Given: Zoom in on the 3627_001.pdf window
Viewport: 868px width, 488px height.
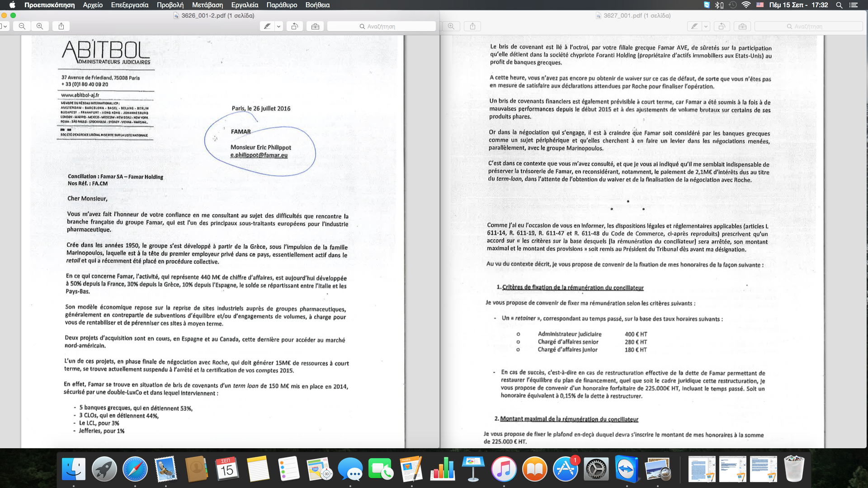Looking at the screenshot, I should [451, 26].
